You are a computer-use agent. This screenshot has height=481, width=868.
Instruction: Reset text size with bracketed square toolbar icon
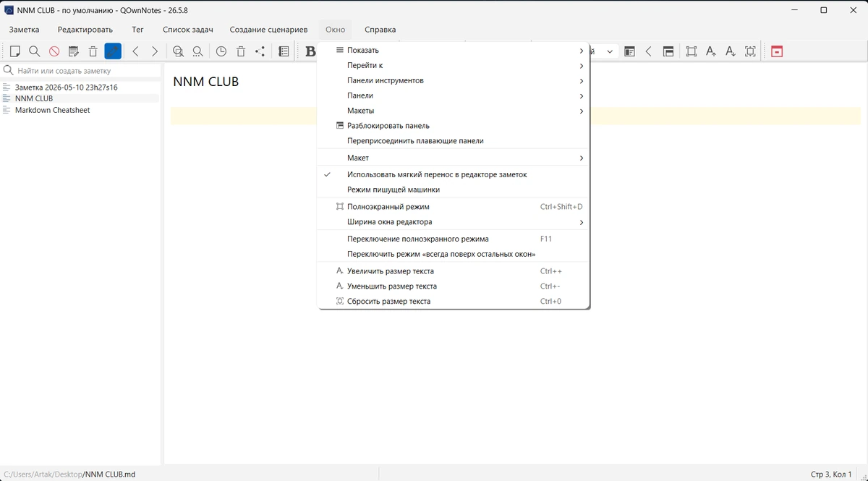click(x=750, y=51)
